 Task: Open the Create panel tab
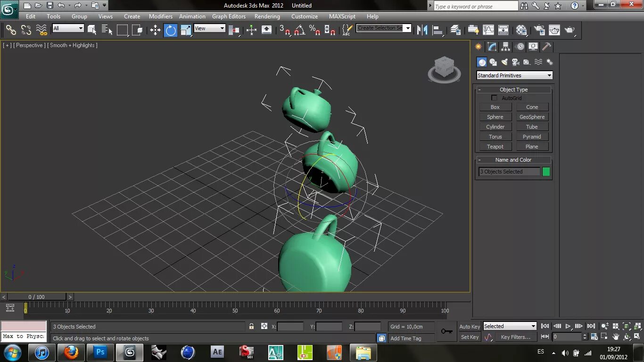click(x=478, y=47)
